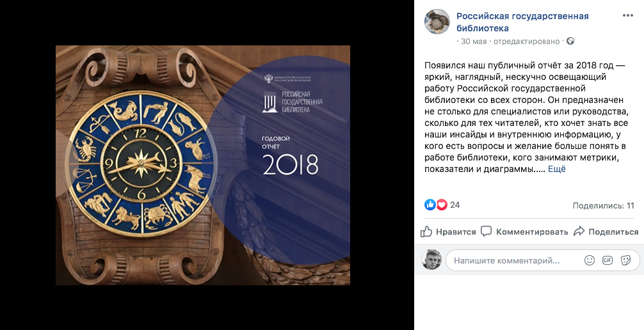The width and height of the screenshot is (644, 330).
Task: Click Комментировать to comment
Action: coord(524,232)
